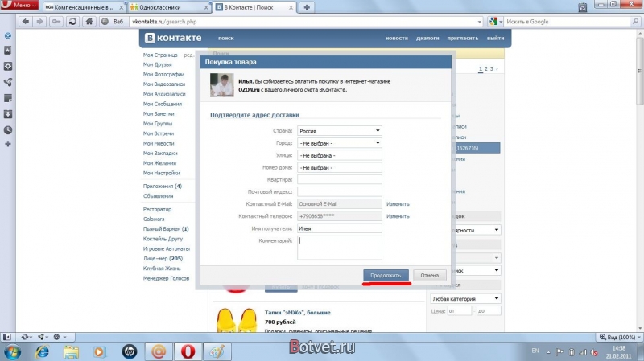Open Мои Настройки in the left menu

[162, 173]
